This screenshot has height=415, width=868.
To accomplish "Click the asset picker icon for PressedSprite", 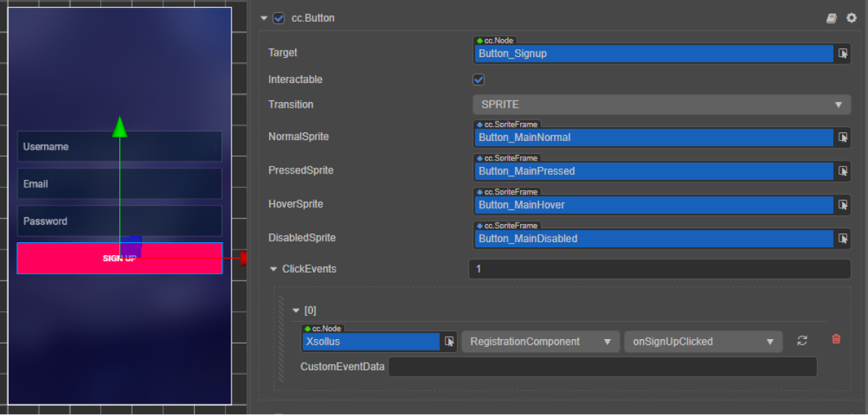I will pyautogui.click(x=843, y=171).
